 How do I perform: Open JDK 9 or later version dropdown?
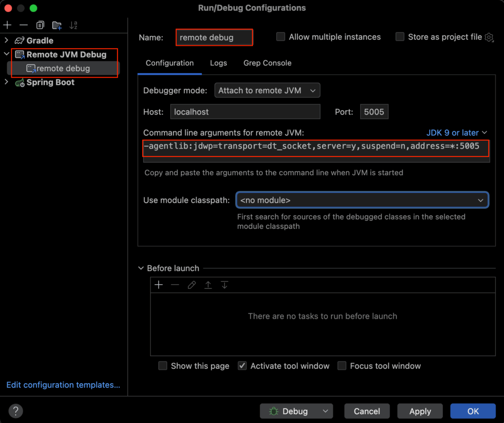[457, 133]
